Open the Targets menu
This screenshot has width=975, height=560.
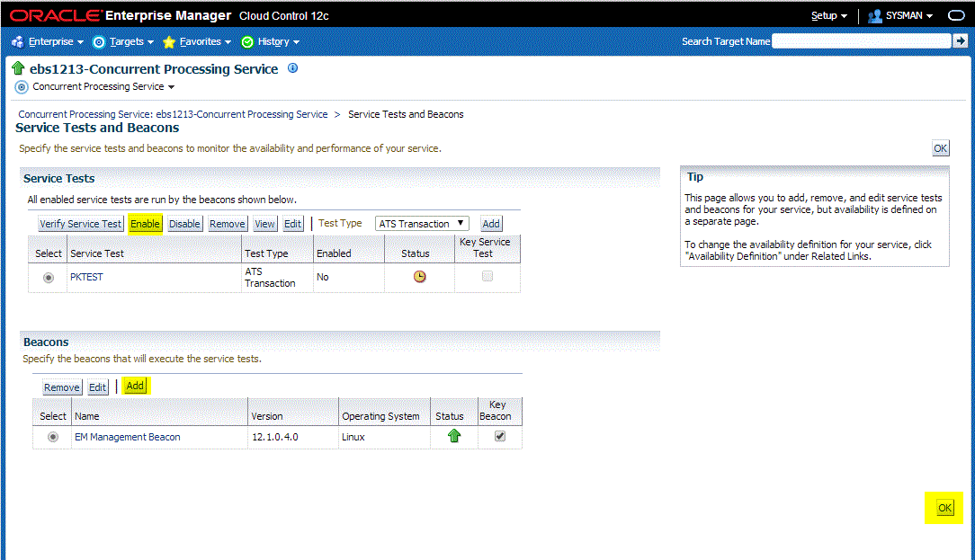(131, 41)
